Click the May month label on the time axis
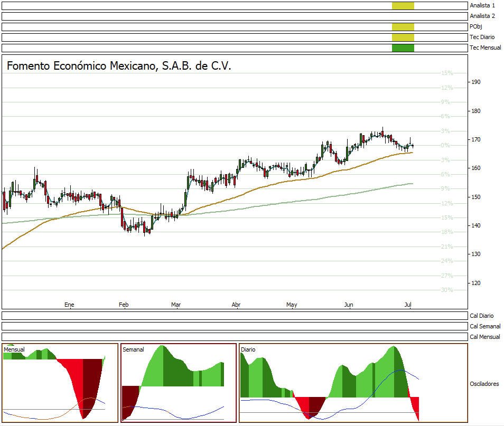The image size is (504, 426). point(292,305)
